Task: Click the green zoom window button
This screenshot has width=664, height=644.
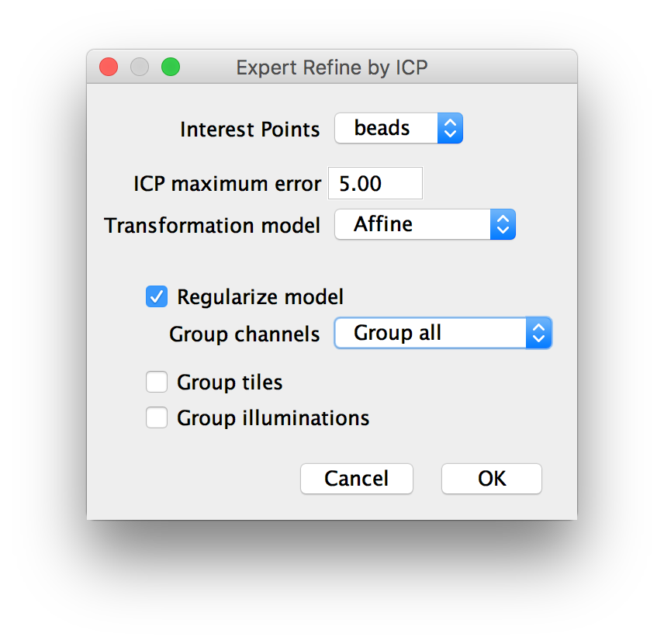Action: point(171,67)
